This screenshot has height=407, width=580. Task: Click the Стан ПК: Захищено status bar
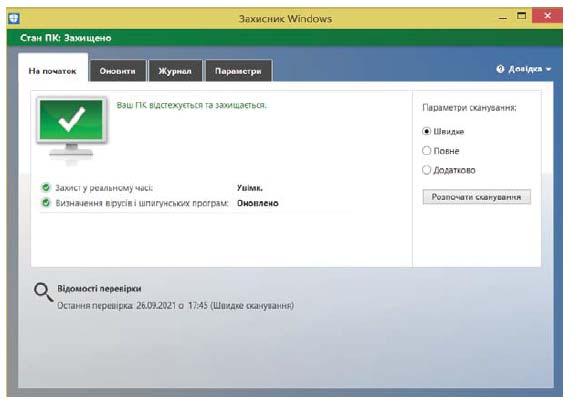(284, 38)
